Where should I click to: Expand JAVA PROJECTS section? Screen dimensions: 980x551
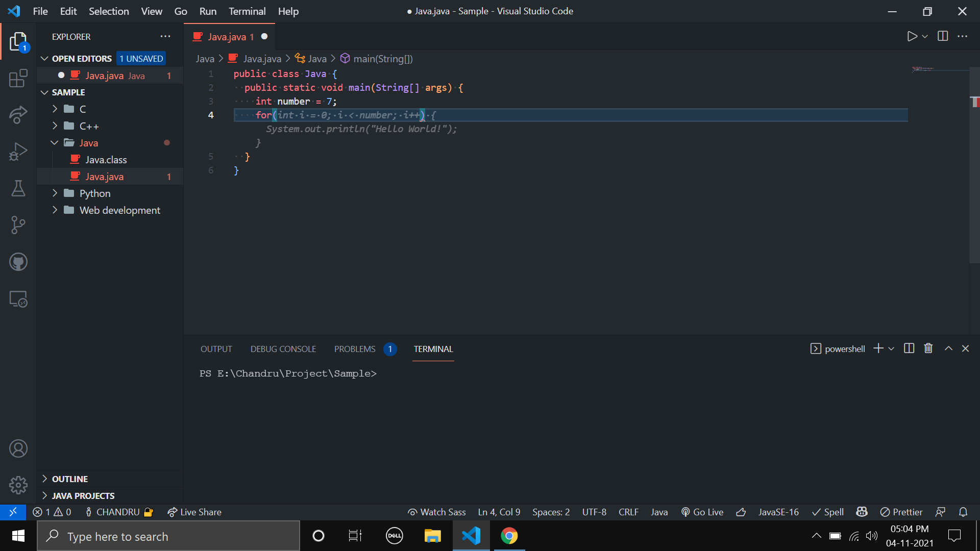point(110,495)
